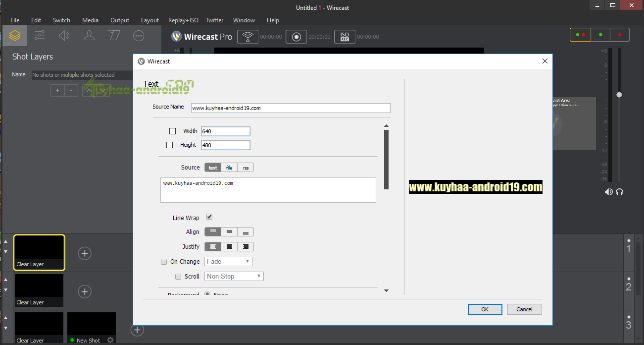This screenshot has width=644, height=345.
Task: Open the Output menu
Action: tap(120, 20)
